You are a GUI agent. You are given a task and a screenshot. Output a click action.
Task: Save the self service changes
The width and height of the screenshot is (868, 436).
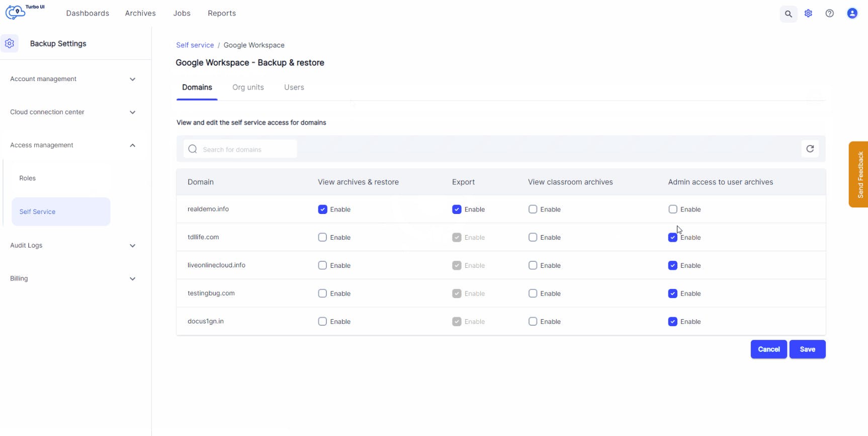click(807, 349)
